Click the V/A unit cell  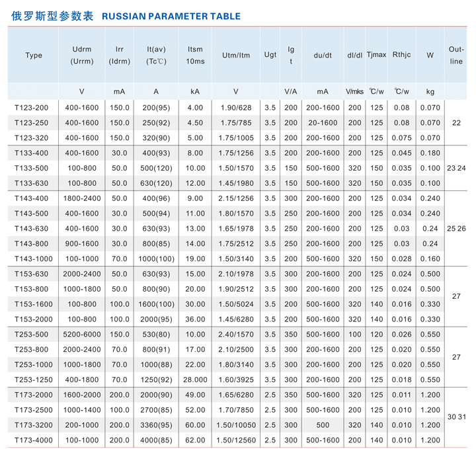coord(290,91)
